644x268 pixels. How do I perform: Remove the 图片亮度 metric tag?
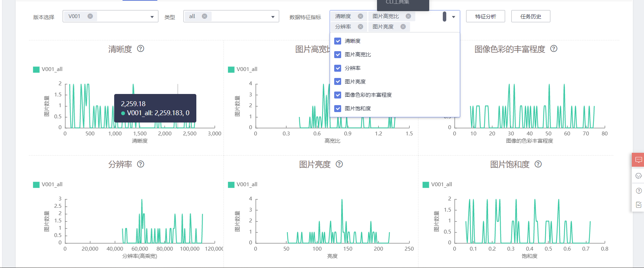[x=403, y=26]
